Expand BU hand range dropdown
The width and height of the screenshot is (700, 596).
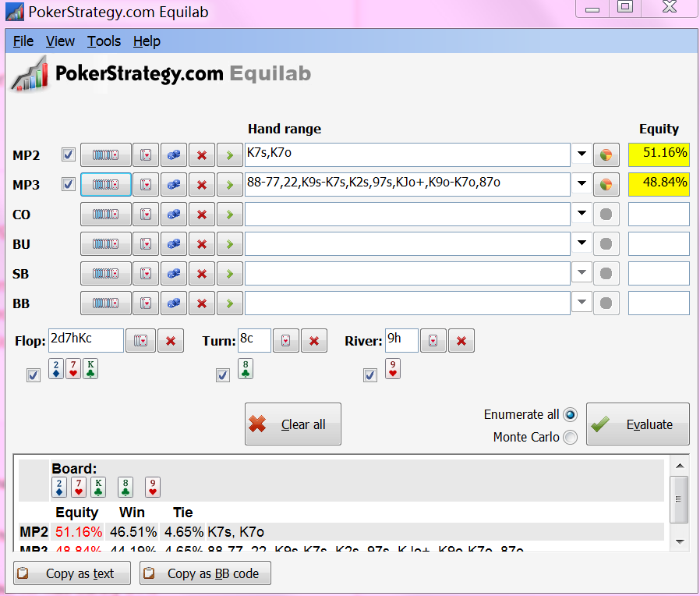tap(582, 243)
